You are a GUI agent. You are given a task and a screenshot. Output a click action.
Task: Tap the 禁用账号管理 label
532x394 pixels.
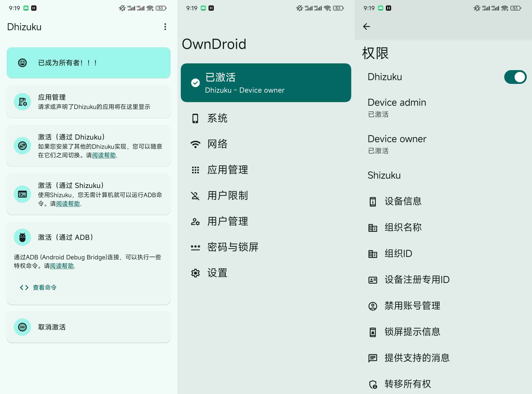[x=412, y=306]
